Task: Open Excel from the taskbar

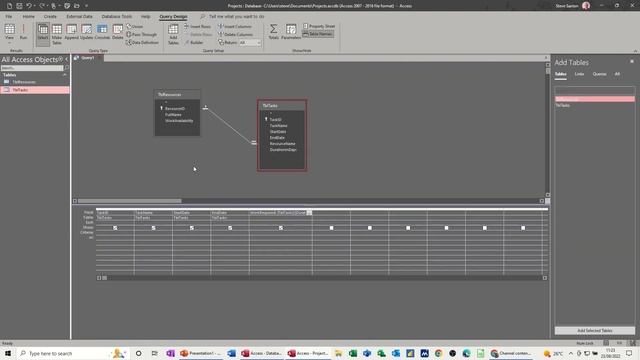Action: 353,353
